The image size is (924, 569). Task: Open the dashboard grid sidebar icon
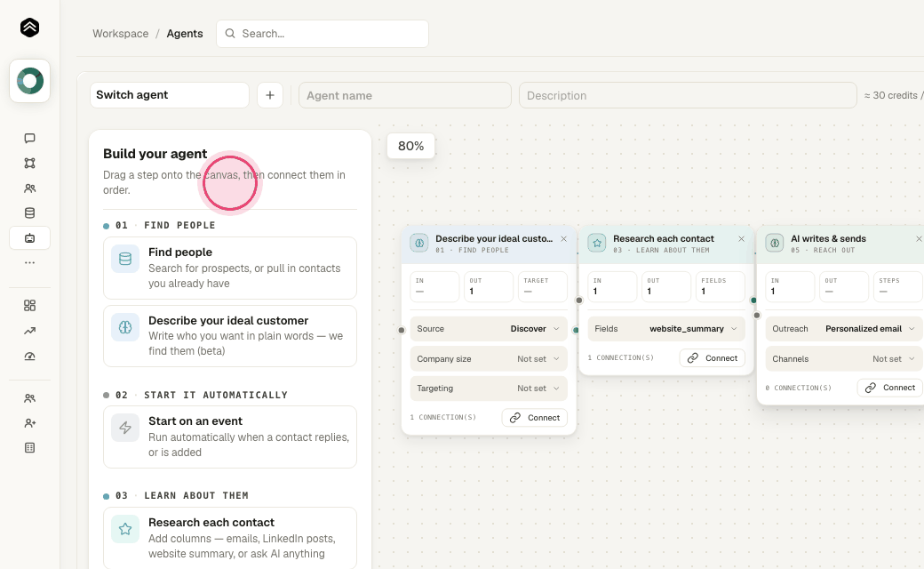coord(29,306)
